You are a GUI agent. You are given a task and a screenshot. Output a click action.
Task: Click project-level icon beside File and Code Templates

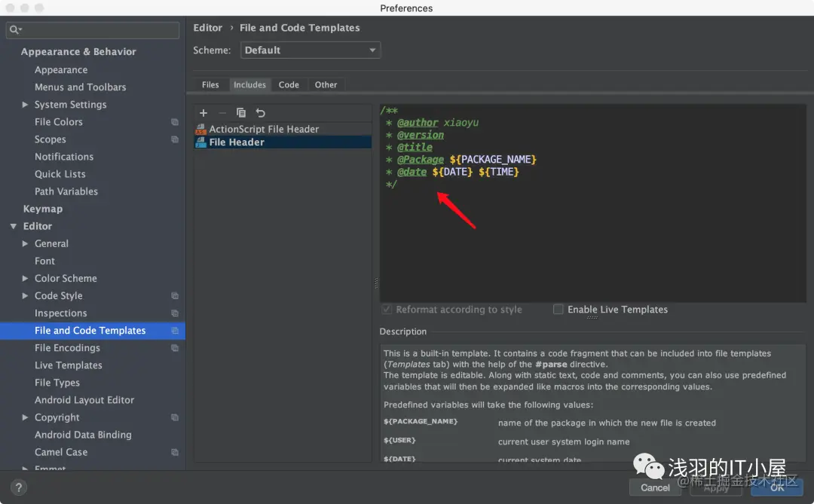175,331
